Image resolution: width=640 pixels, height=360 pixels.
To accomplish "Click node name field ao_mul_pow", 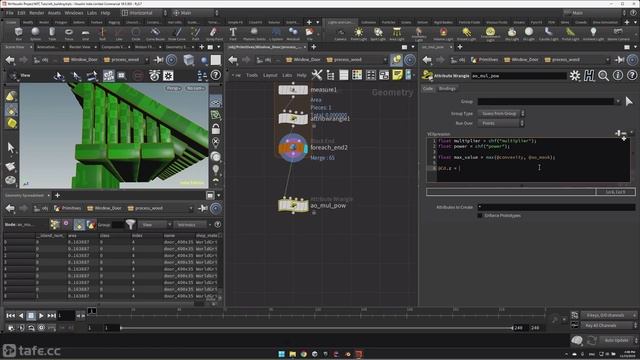I will [x=518, y=76].
